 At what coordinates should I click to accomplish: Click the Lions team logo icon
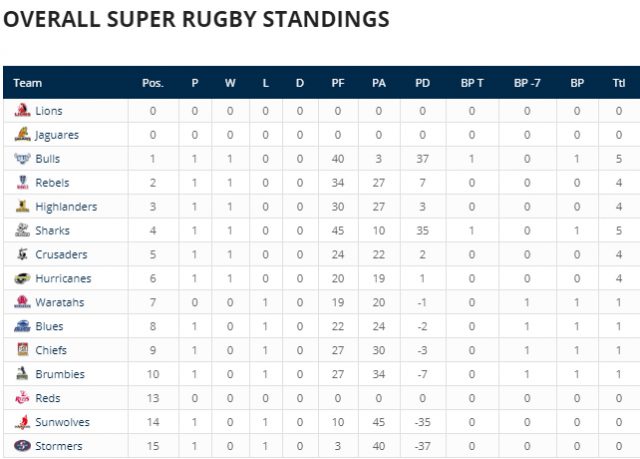pyautogui.click(x=22, y=110)
